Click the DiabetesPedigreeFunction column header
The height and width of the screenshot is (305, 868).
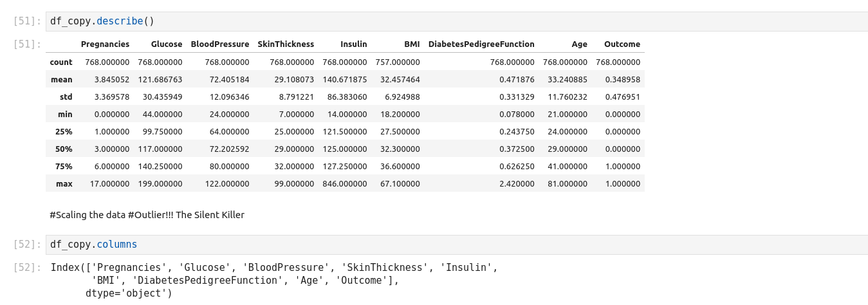(481, 44)
